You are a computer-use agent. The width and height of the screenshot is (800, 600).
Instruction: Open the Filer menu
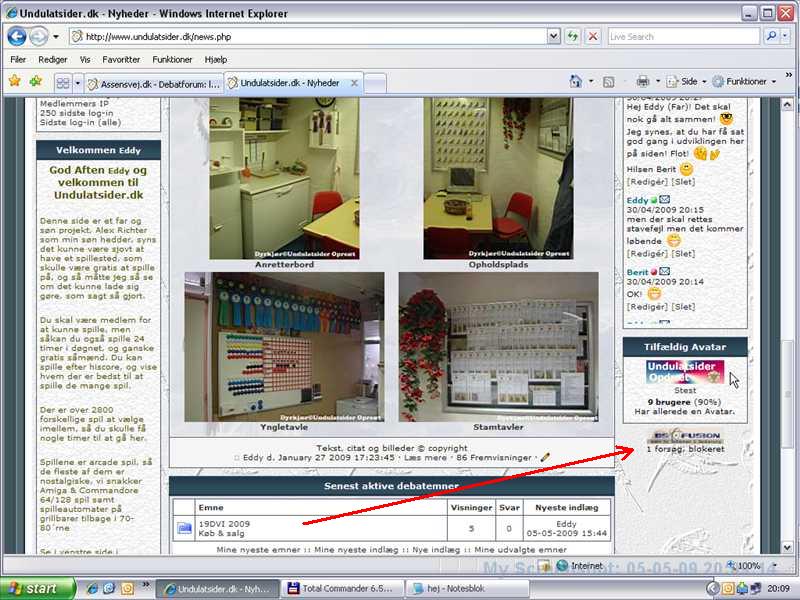(18, 60)
